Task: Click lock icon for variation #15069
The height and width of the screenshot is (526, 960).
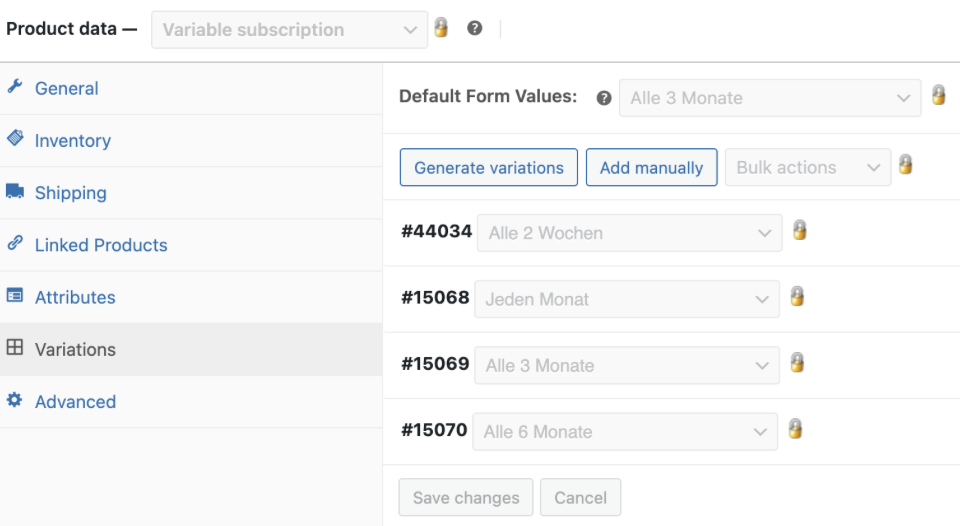Action: (797, 363)
